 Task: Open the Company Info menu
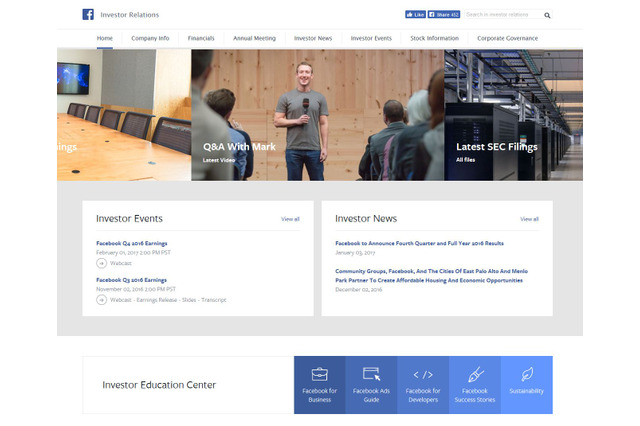point(150,38)
